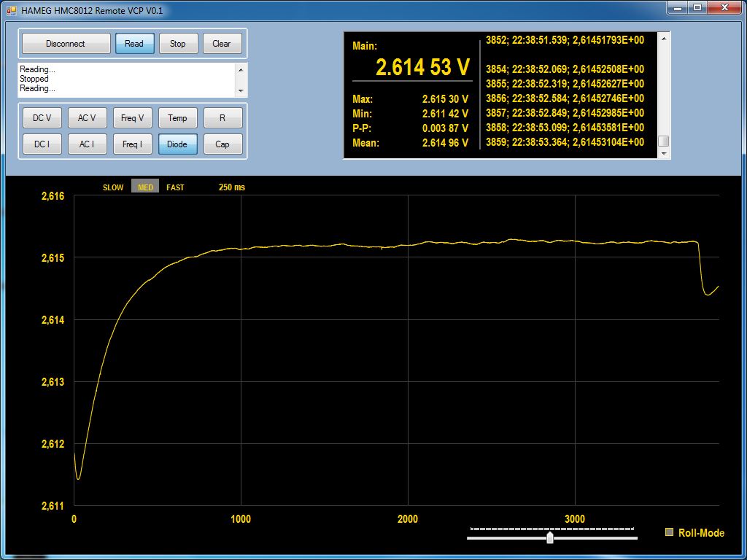Start acquisition with the Read button

pyautogui.click(x=134, y=43)
